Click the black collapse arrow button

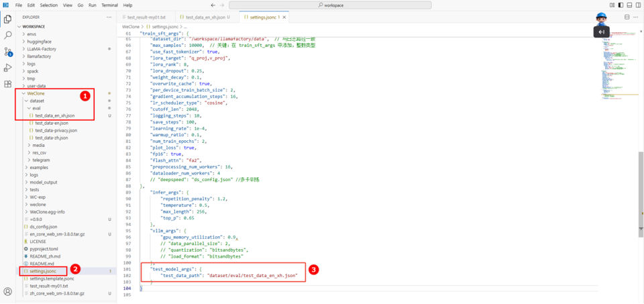(602, 32)
